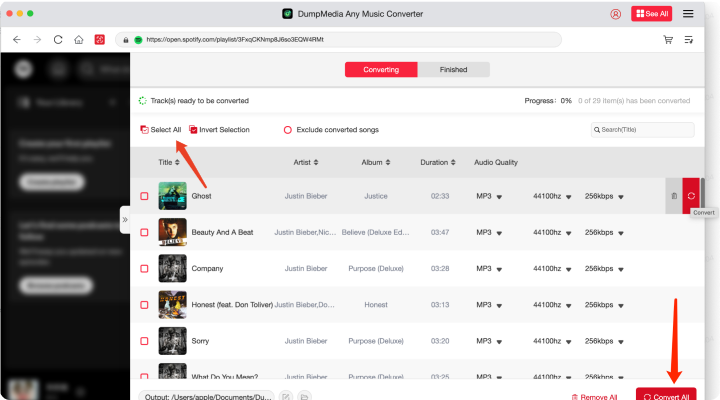Click the See All button

pos(651,14)
